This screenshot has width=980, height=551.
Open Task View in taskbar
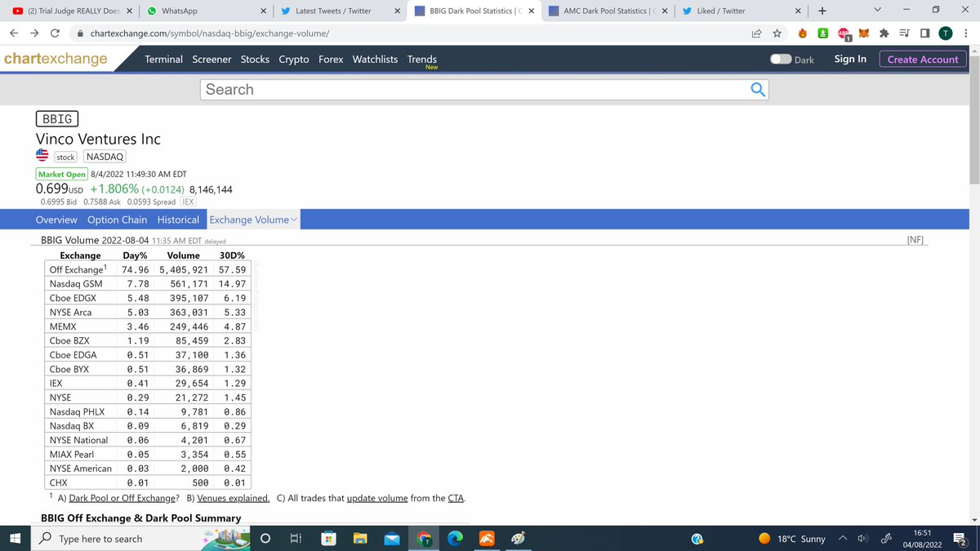pos(295,539)
